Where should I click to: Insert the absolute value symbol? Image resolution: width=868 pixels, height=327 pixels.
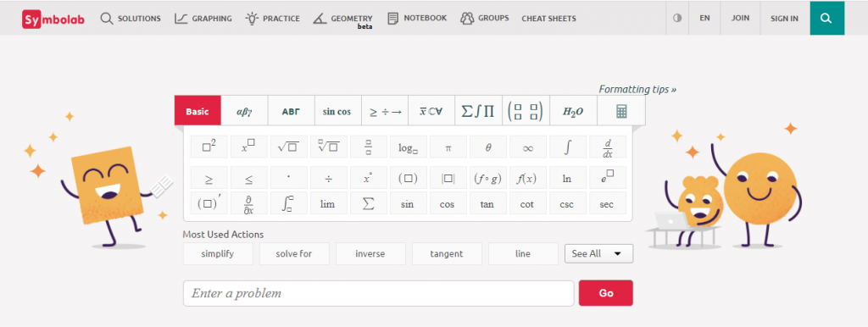click(x=448, y=178)
